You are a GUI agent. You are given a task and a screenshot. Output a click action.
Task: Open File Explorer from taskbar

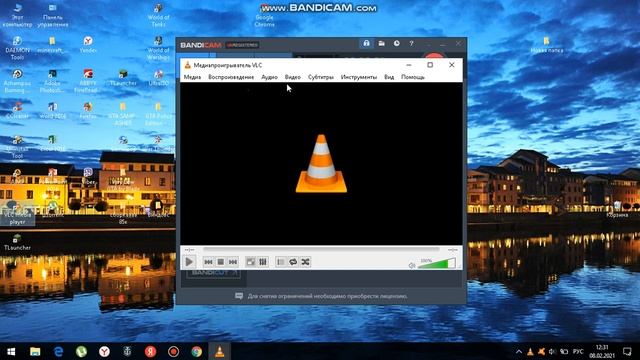pos(35,351)
